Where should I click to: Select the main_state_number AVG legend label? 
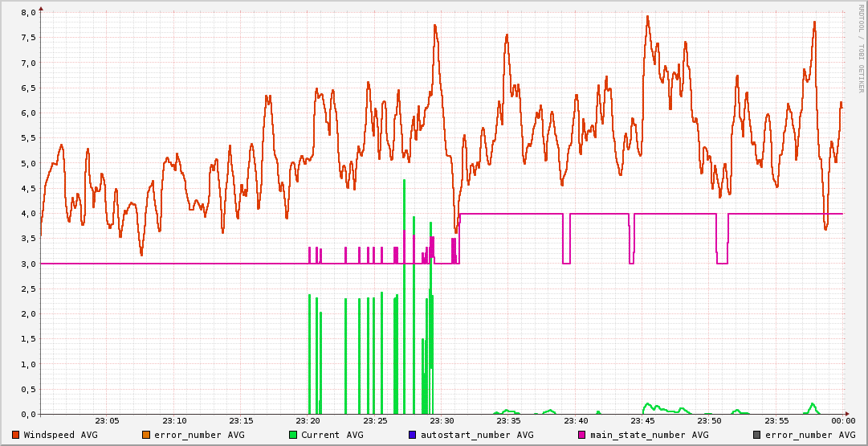(x=649, y=435)
